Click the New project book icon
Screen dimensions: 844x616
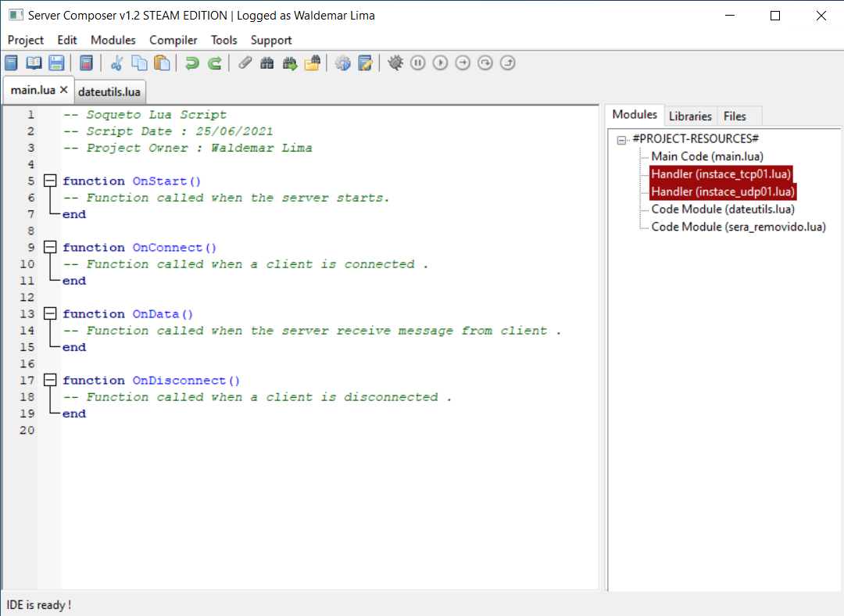[11, 63]
